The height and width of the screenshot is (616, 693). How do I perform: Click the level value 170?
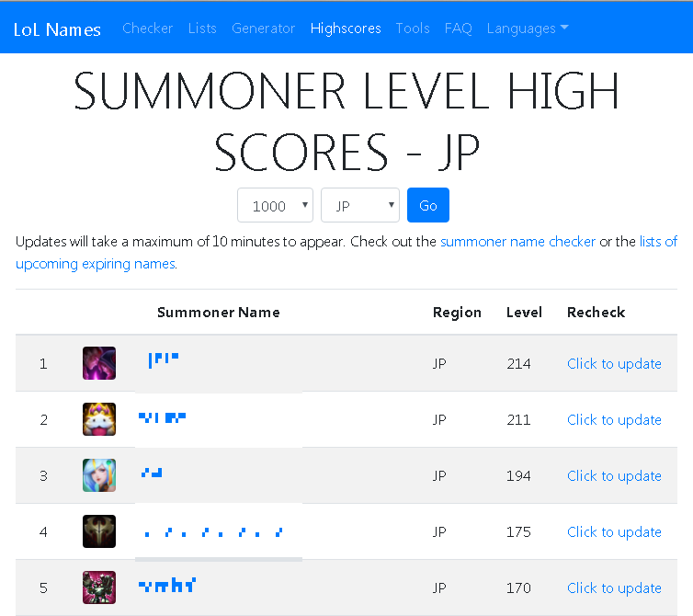[518, 587]
